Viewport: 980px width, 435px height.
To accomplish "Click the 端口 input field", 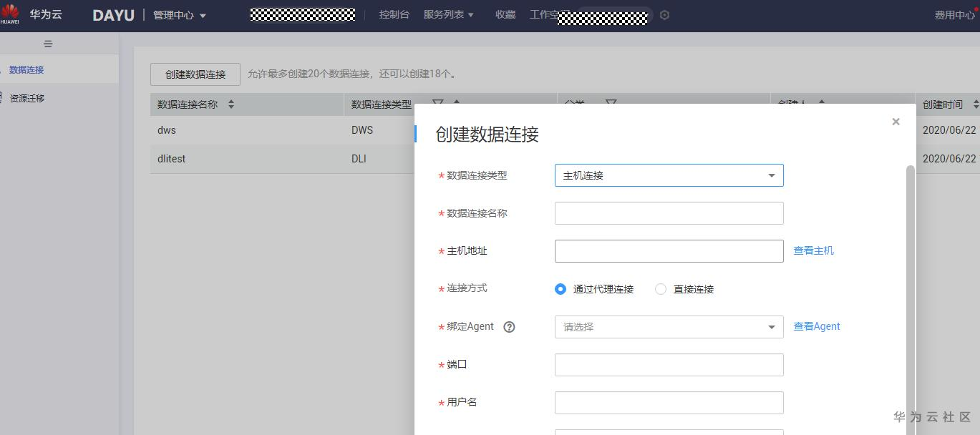I will pos(669,365).
